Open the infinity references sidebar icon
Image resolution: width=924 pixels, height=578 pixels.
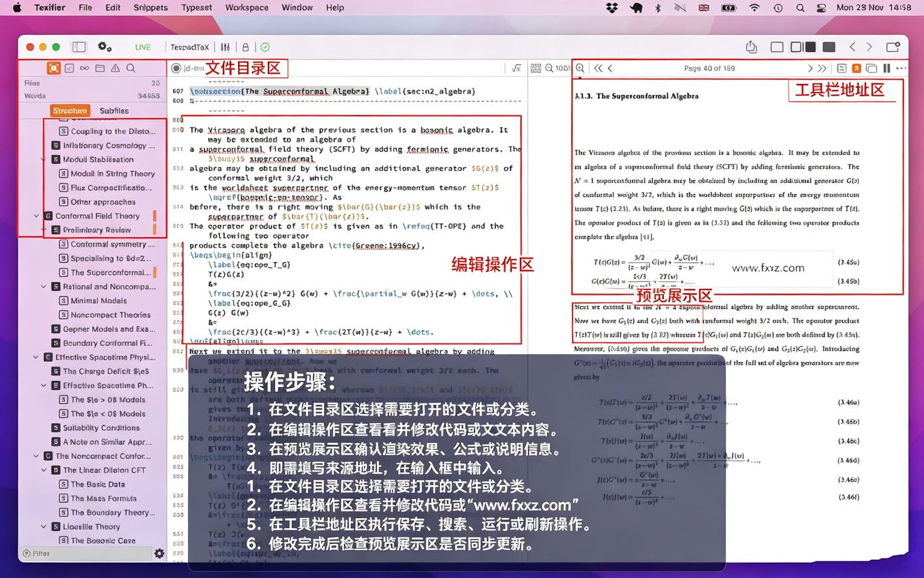[x=84, y=68]
